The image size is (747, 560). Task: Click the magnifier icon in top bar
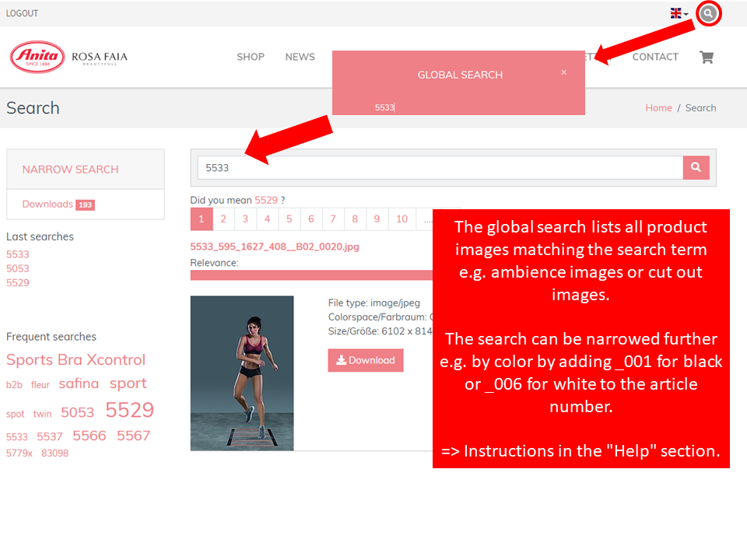[708, 13]
